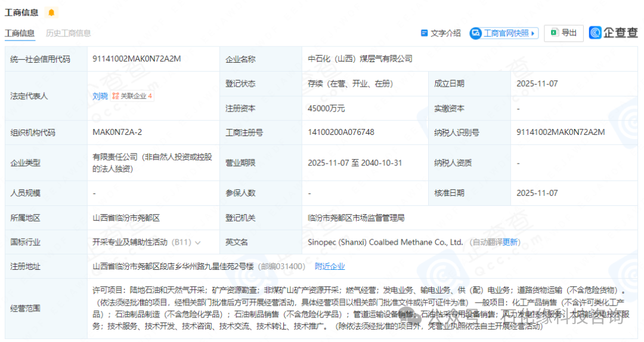
Task: Click company name 中石化（山西）煤层气有限公司
Action: point(360,59)
